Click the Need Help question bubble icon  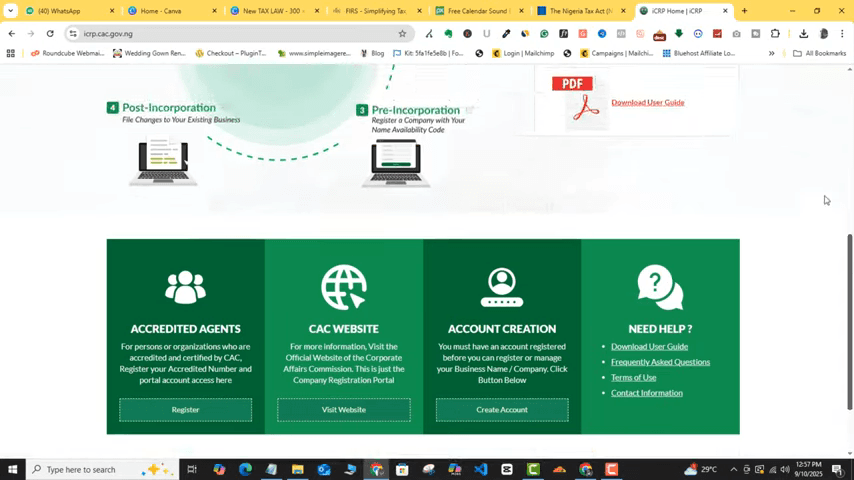point(660,287)
